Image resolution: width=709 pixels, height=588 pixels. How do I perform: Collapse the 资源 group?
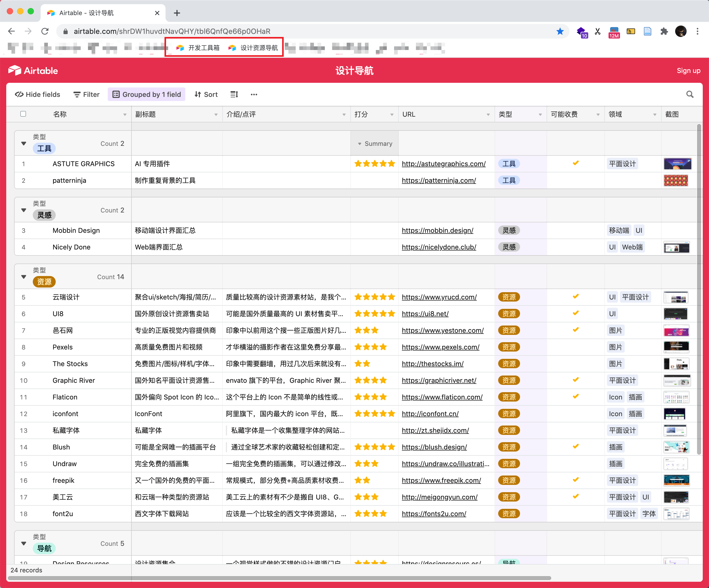24,277
